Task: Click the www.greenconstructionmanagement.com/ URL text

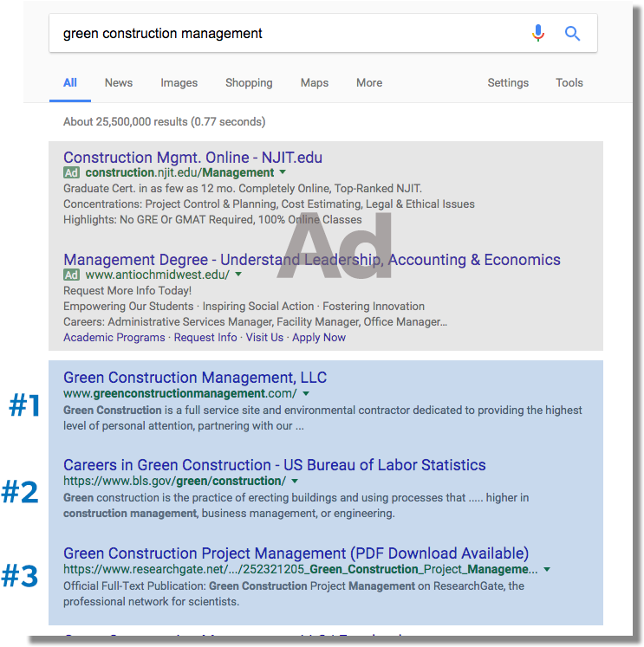Action: [x=179, y=393]
